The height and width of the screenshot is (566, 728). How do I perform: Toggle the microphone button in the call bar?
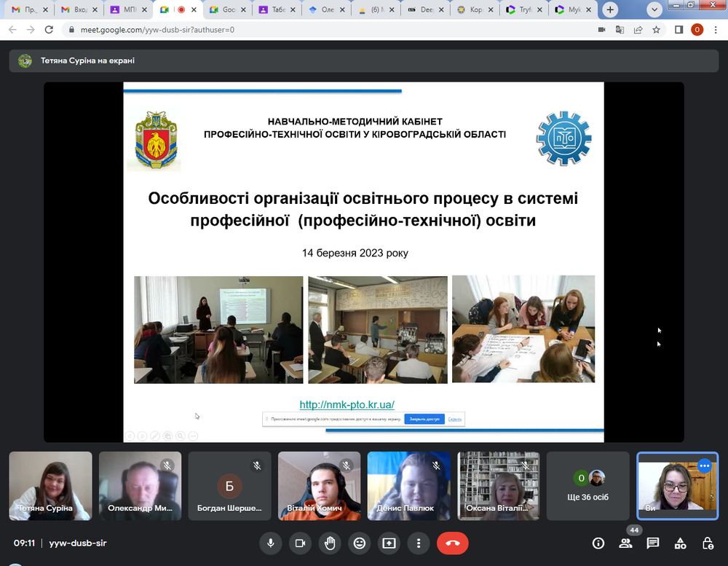click(x=270, y=543)
